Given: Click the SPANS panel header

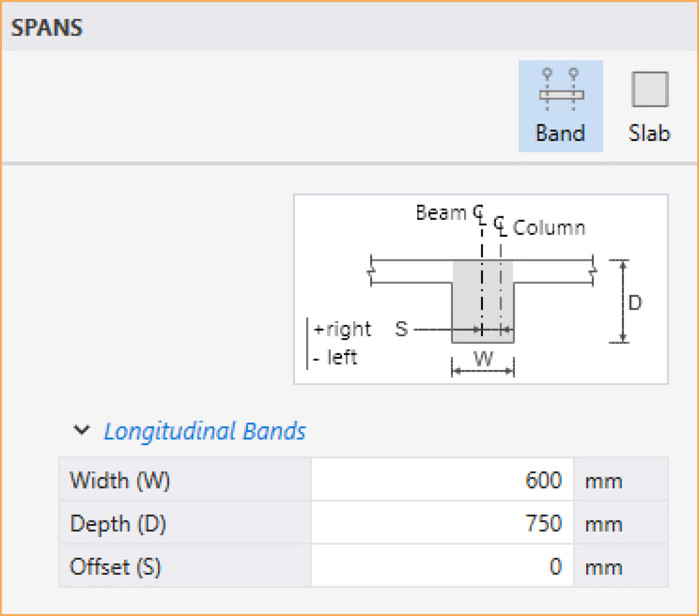Looking at the screenshot, I should [47, 28].
